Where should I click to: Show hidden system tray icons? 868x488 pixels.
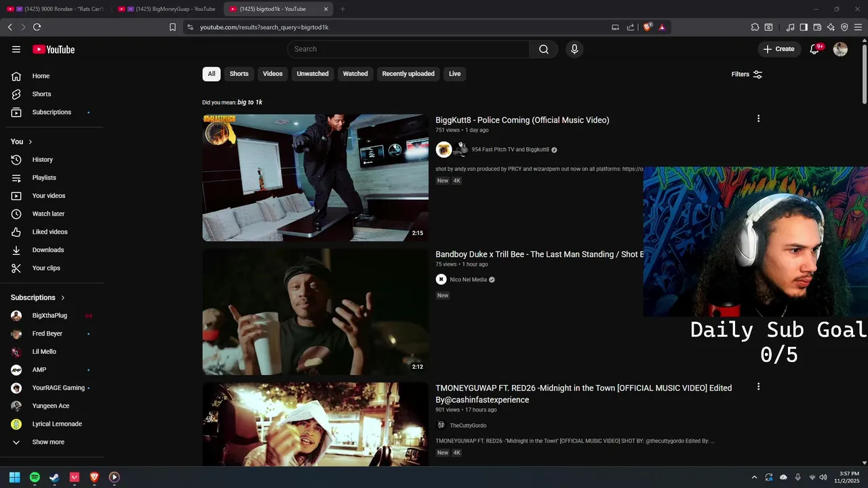[754, 477]
